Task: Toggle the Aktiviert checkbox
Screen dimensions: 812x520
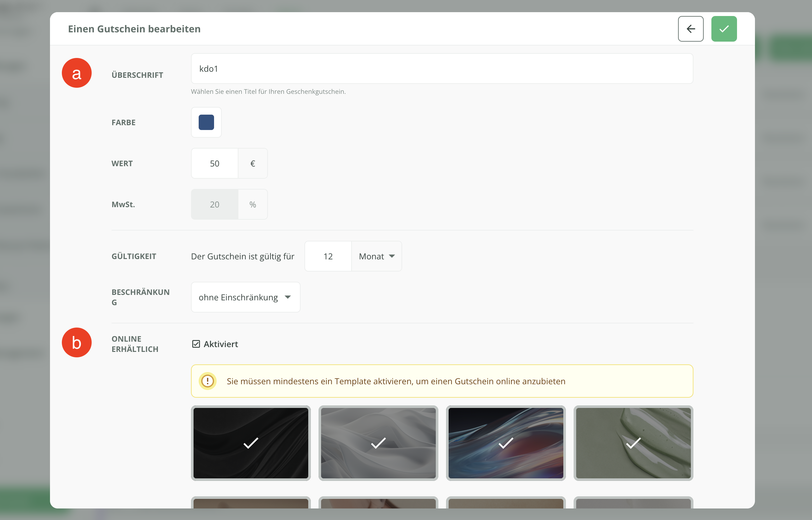Action: coord(196,344)
